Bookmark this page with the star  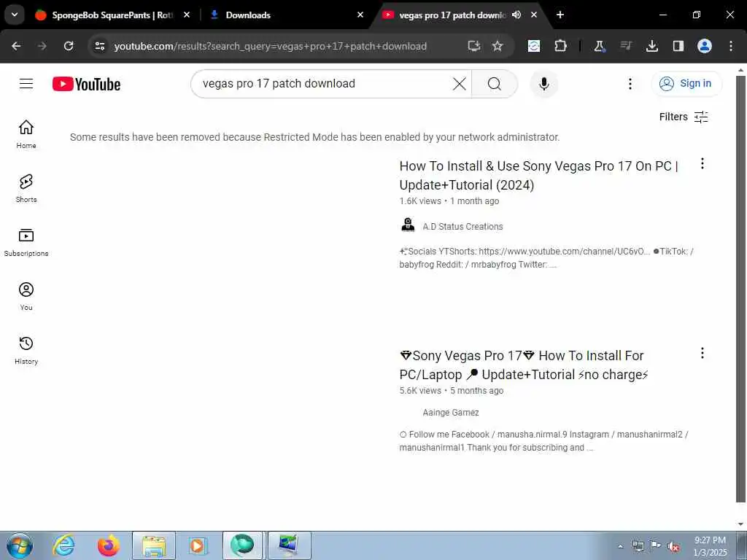(498, 46)
